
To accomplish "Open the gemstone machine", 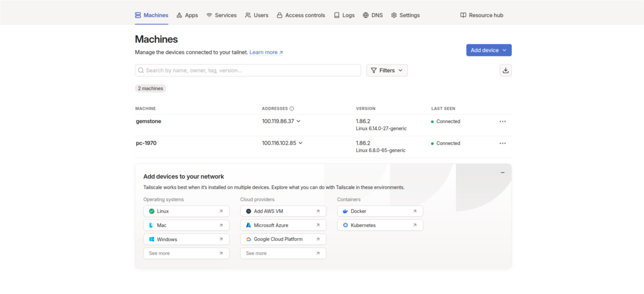I will point(148,121).
